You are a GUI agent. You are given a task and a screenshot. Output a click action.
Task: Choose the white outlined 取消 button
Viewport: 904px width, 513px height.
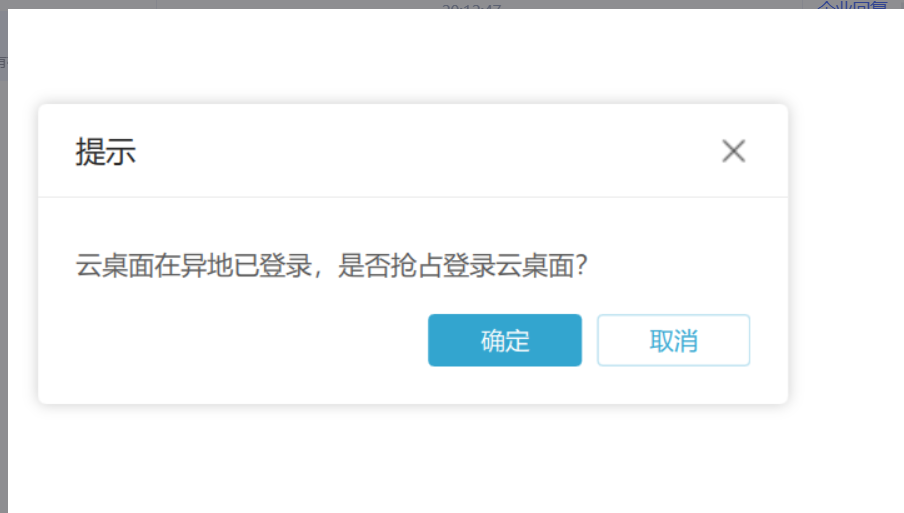[x=673, y=340]
